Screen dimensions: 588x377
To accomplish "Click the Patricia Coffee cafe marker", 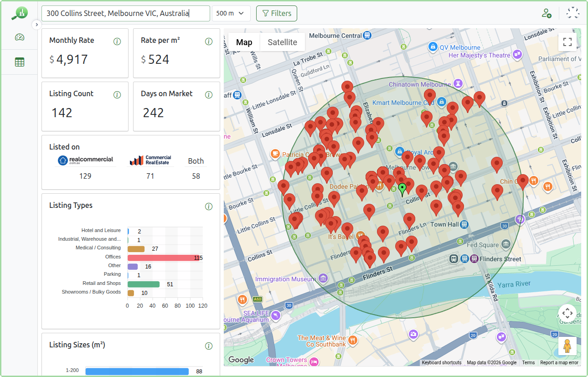I will pyautogui.click(x=275, y=154).
